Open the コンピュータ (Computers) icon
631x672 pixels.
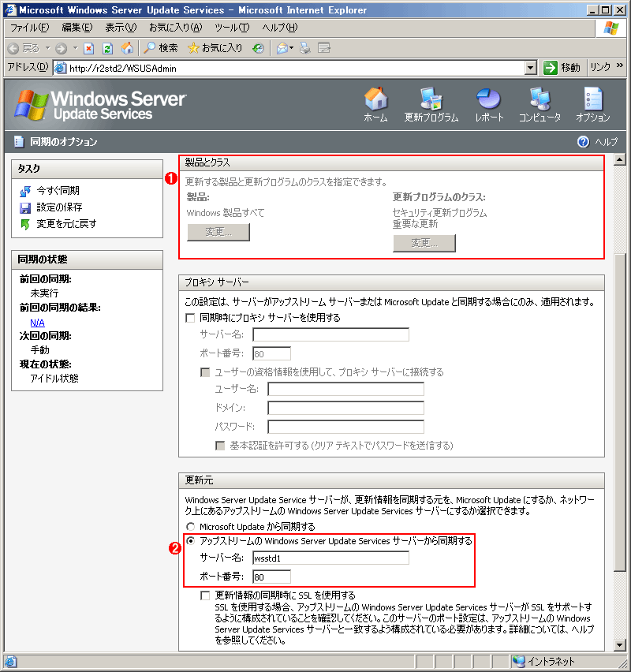540,99
